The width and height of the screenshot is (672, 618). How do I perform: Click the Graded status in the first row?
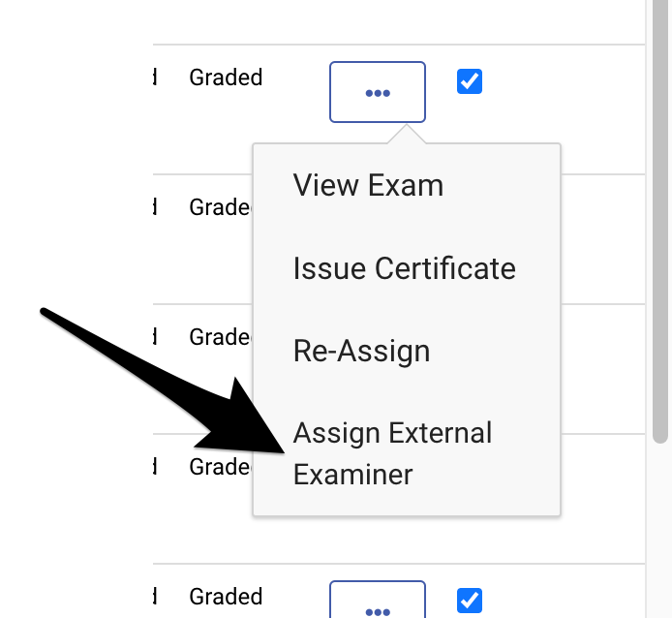pyautogui.click(x=226, y=77)
